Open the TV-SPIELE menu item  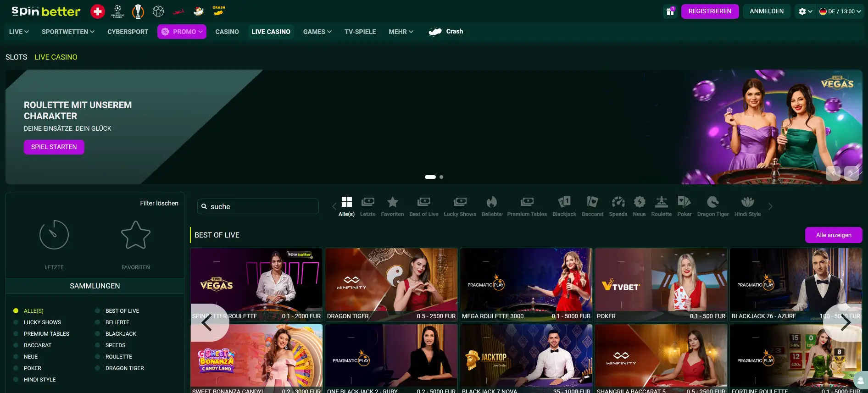pyautogui.click(x=360, y=32)
